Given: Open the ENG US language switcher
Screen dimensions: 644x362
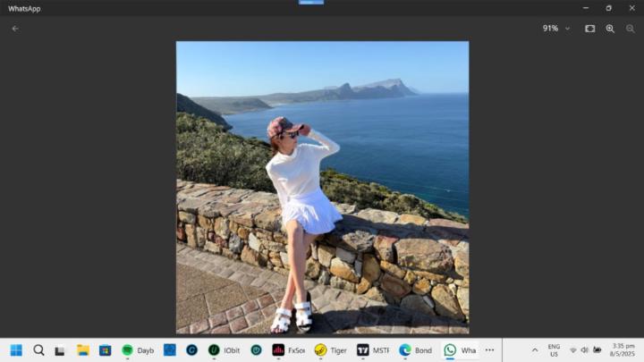Looking at the screenshot, I should click(554, 350).
